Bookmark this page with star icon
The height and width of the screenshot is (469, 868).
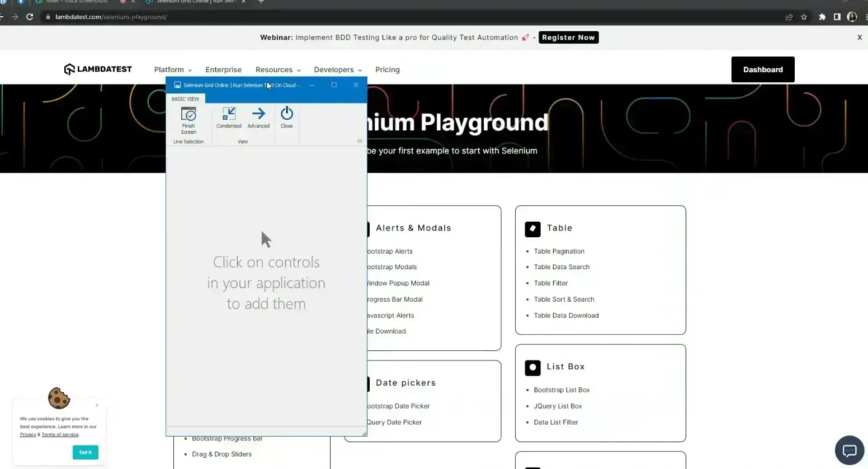coord(804,17)
